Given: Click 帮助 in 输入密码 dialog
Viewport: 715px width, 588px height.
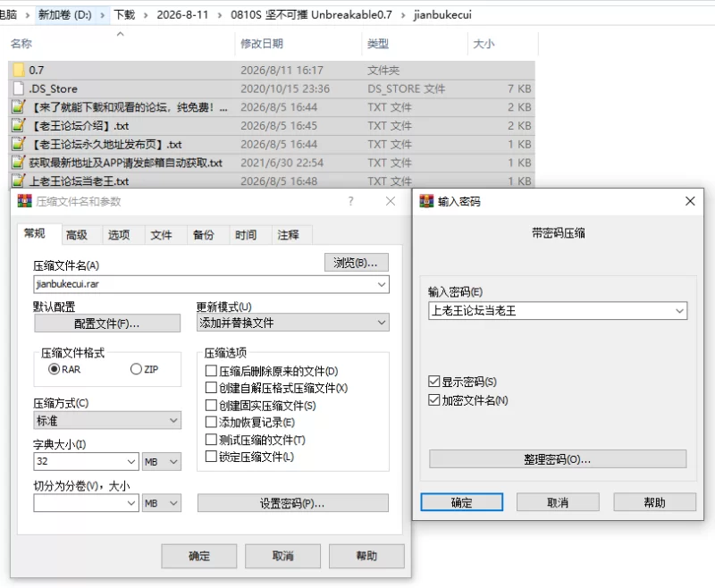Looking at the screenshot, I should point(654,502).
